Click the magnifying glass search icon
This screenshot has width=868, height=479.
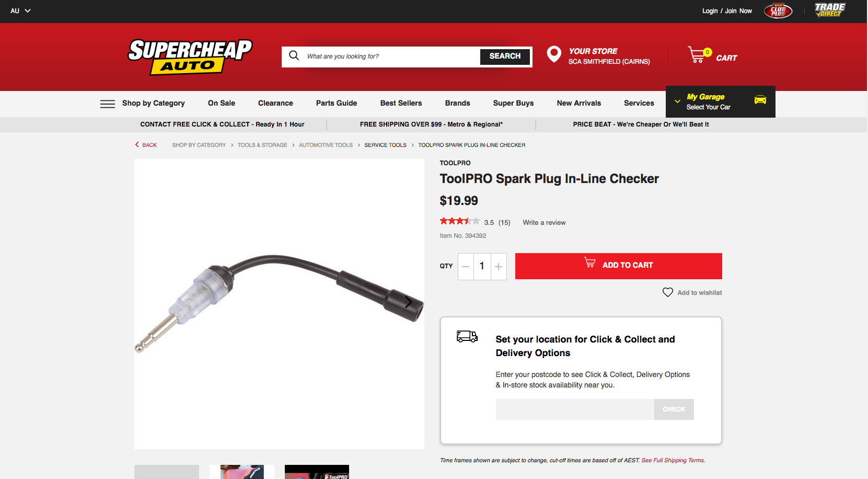[294, 55]
